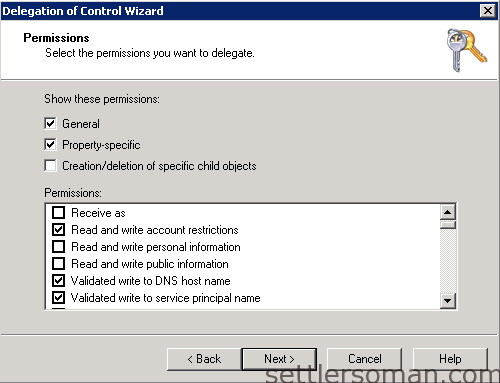Viewport: 500px width, 383px height.
Task: Check the Receive as permission
Action: pyautogui.click(x=59, y=213)
